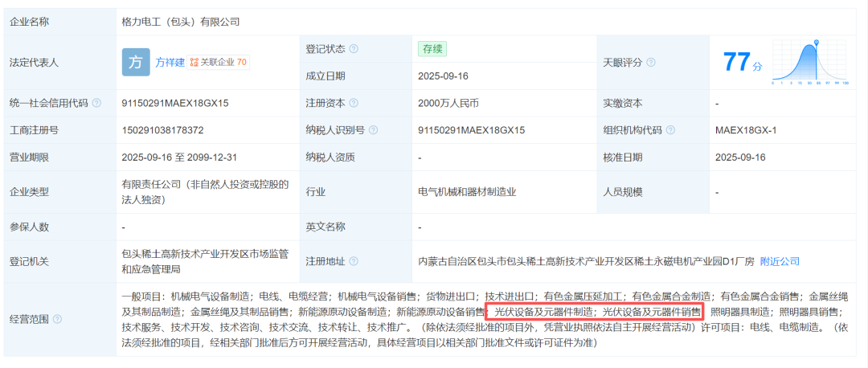Screen dimensions: 868x368
Task: Select company name 格力电工（包头）有限公司
Action: (181, 22)
